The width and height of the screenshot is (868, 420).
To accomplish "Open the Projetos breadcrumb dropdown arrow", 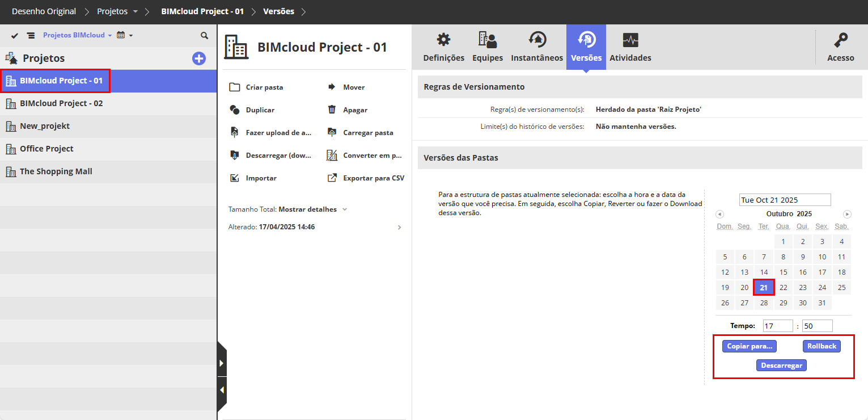I will pyautogui.click(x=135, y=12).
